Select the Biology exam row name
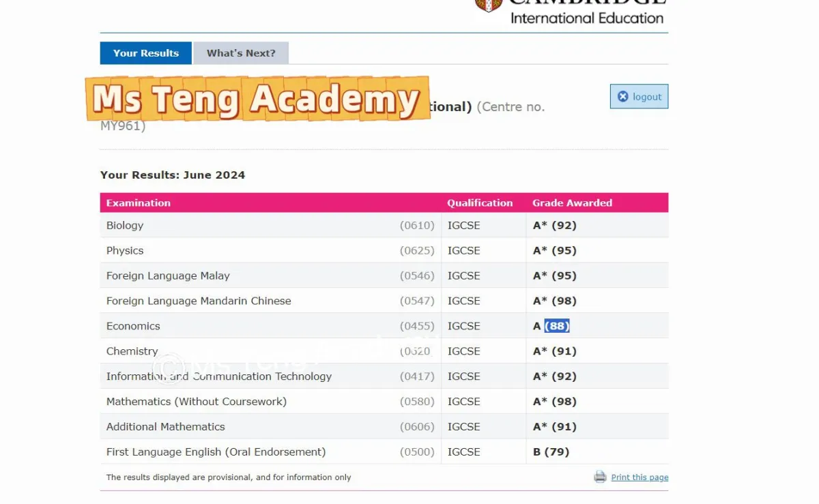 [125, 225]
